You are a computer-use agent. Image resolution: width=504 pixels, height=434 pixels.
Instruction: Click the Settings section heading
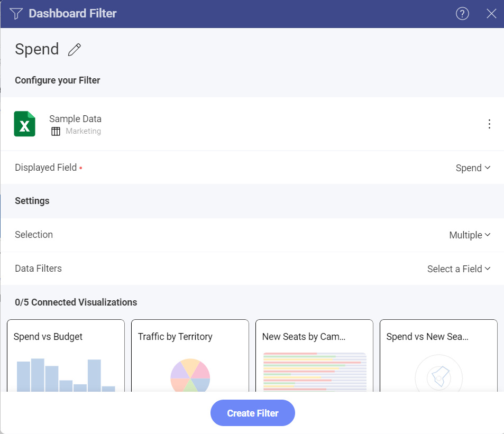click(x=32, y=201)
